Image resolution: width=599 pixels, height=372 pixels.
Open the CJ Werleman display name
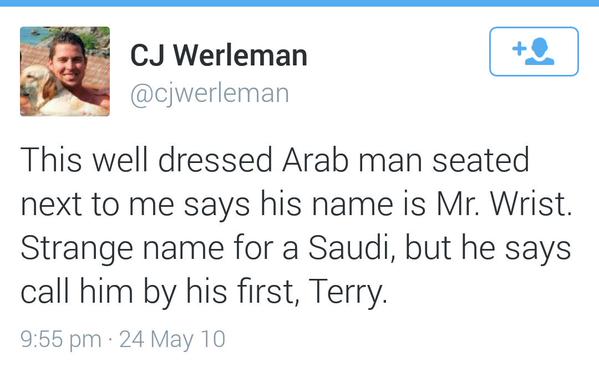click(x=219, y=55)
